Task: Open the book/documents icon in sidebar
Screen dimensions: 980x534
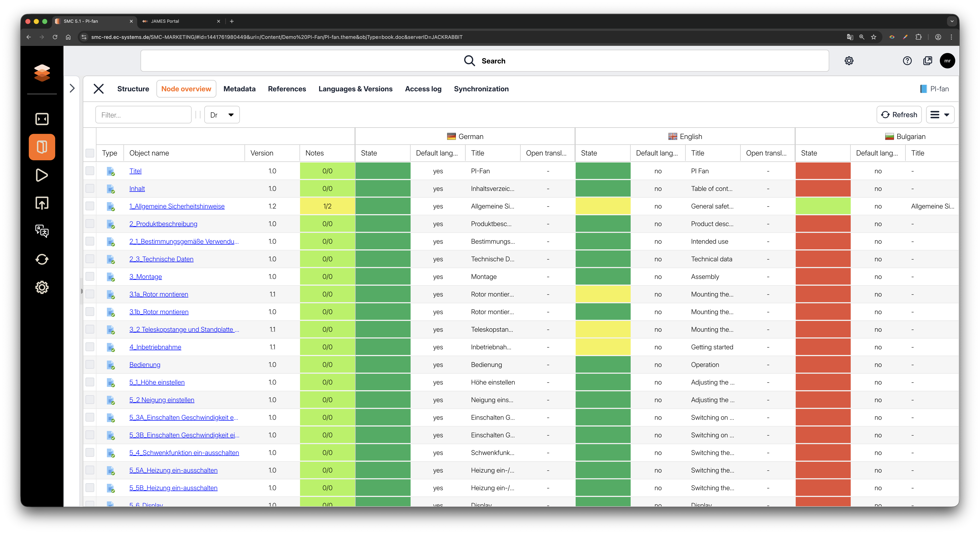Action: [x=42, y=147]
